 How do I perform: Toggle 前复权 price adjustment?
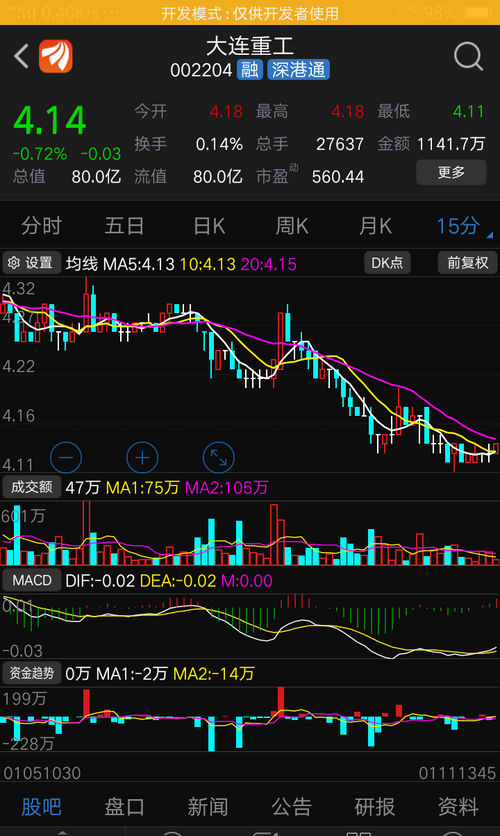[x=467, y=263]
